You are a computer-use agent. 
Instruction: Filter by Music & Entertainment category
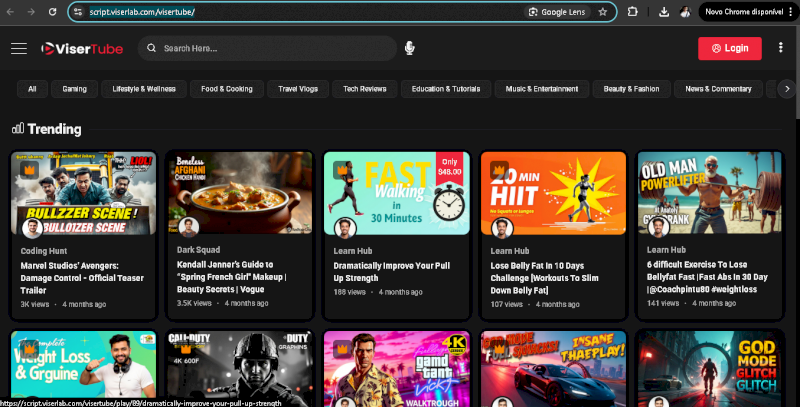[541, 89]
